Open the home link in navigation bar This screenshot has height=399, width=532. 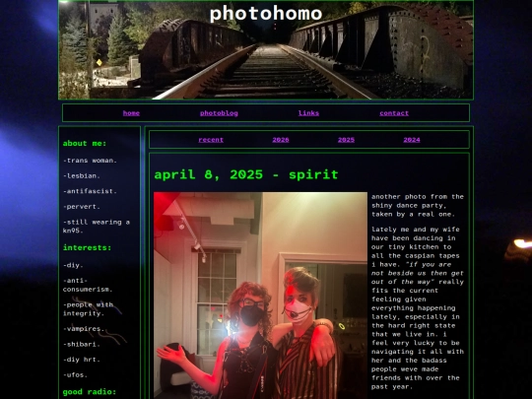131,113
